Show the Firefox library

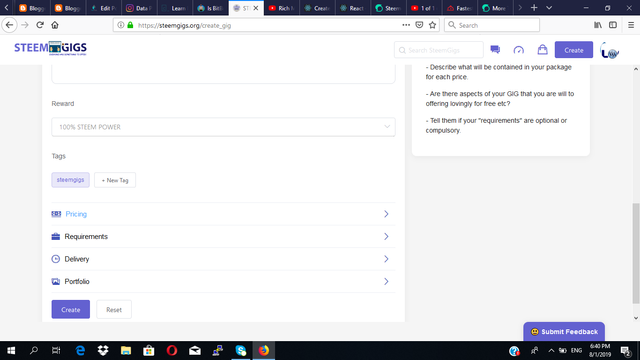(x=598, y=25)
